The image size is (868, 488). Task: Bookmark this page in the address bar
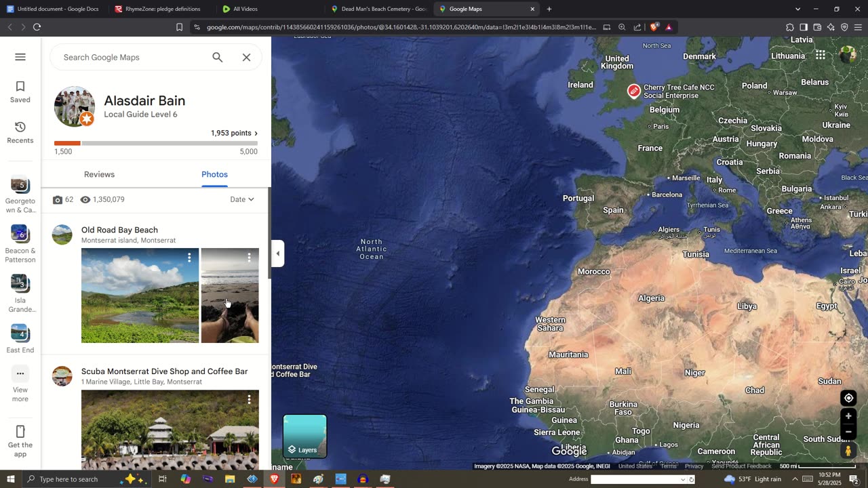[179, 27]
